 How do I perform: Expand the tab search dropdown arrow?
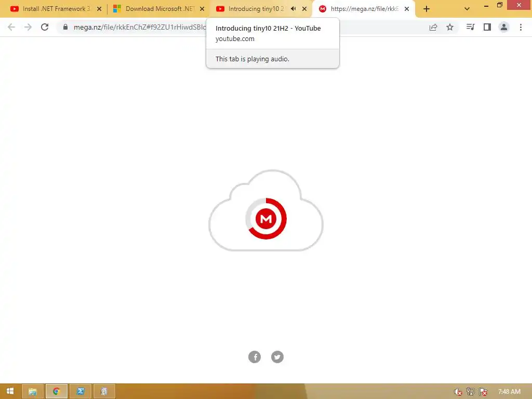467,9
